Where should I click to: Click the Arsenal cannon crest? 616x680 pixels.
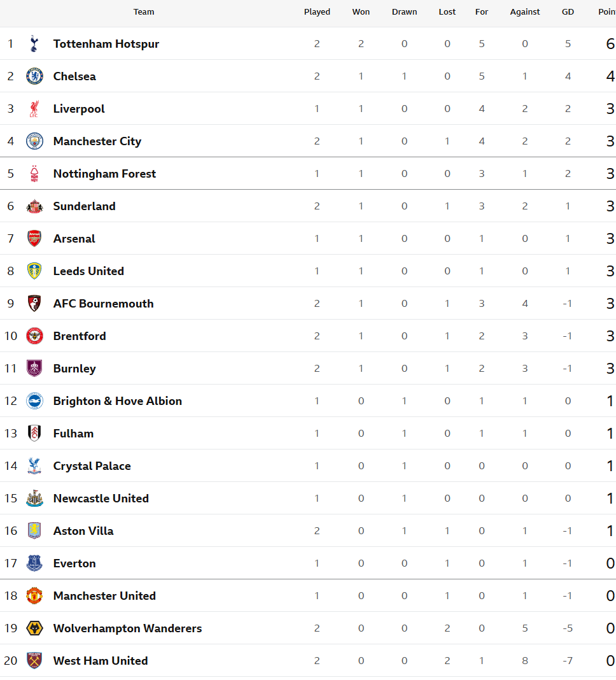pyautogui.click(x=34, y=239)
